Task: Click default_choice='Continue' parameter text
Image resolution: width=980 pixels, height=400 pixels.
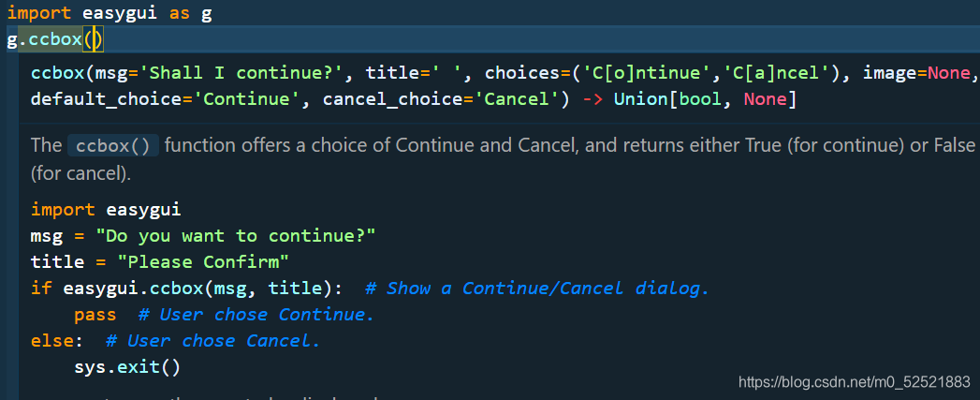Action: pyautogui.click(x=166, y=99)
